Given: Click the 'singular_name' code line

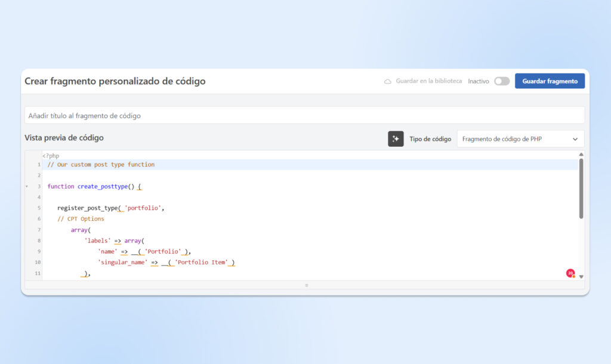Looking at the screenshot, I should click(x=166, y=262).
